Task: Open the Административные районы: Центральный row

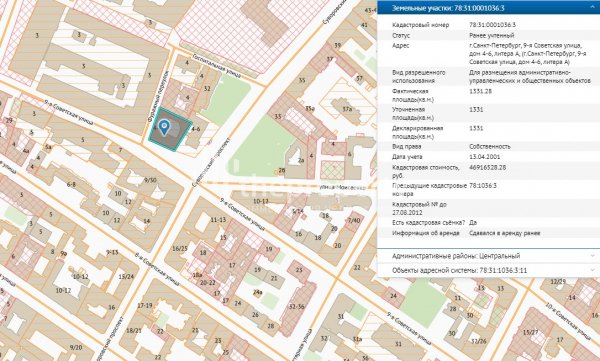Action: (x=488, y=256)
